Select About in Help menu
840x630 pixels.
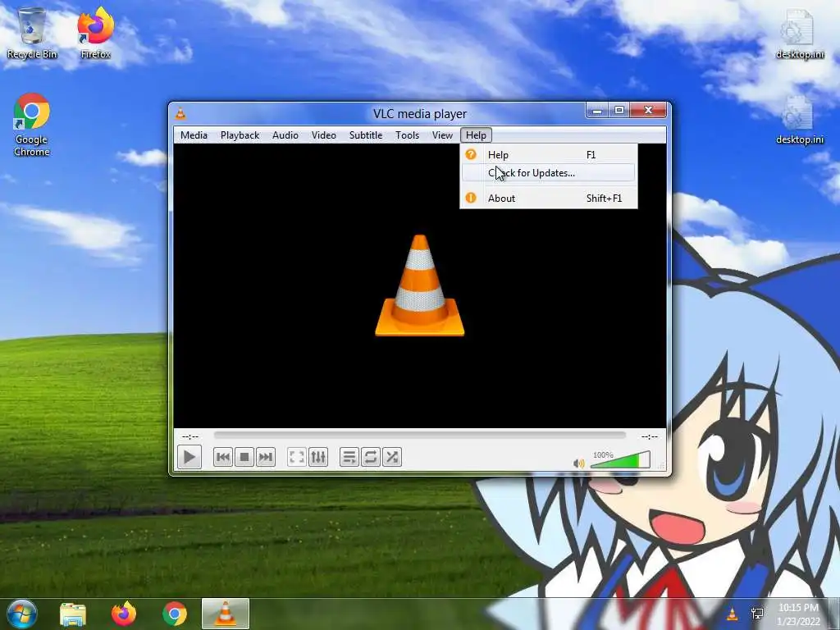[549, 199]
